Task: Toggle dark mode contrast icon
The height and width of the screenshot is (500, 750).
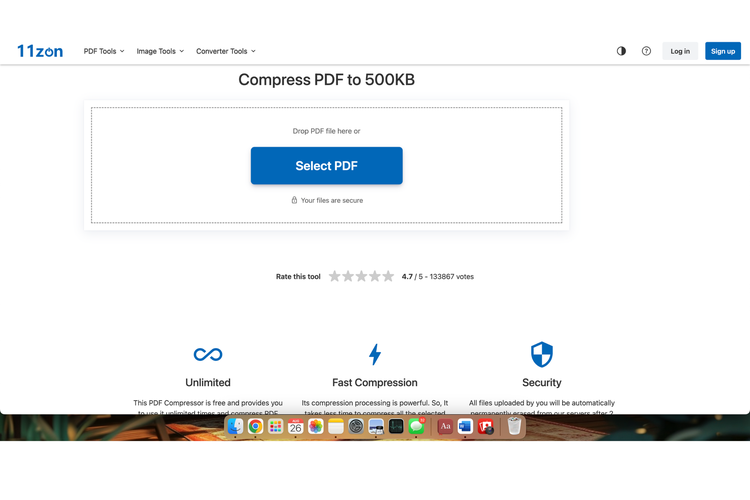Action: click(621, 51)
